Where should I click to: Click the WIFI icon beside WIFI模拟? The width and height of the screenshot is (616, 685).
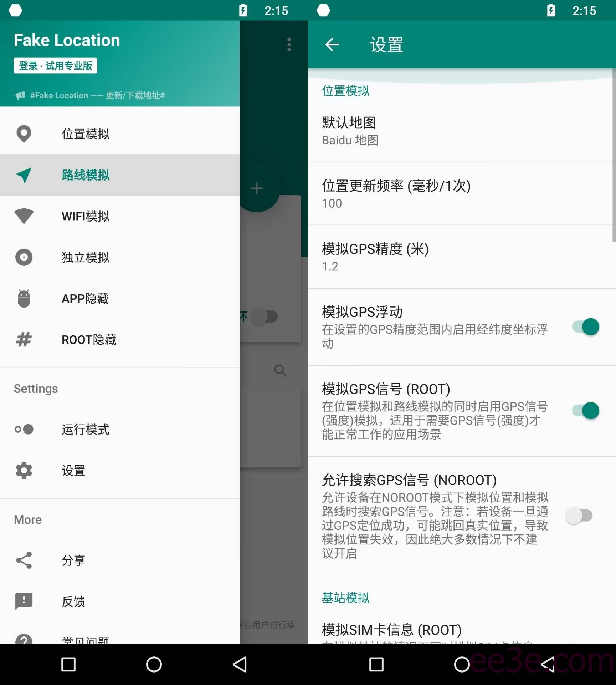click(x=24, y=216)
